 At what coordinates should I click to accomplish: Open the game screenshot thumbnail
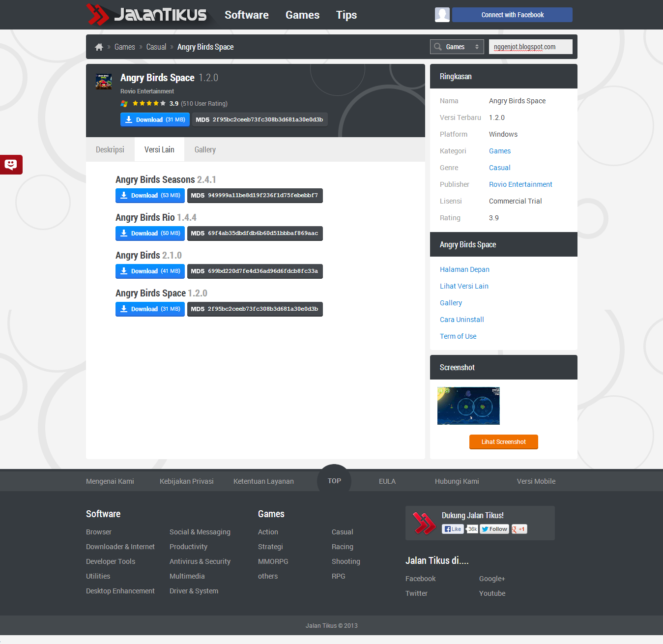click(468, 406)
